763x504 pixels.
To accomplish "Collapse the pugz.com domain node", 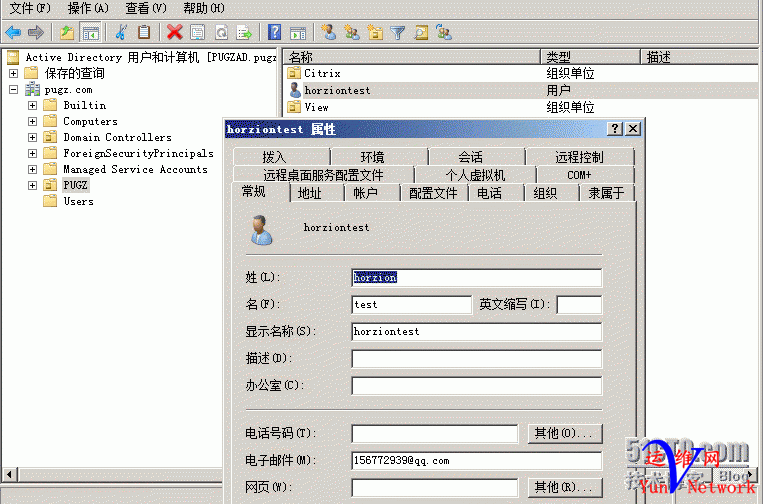I will 14,90.
